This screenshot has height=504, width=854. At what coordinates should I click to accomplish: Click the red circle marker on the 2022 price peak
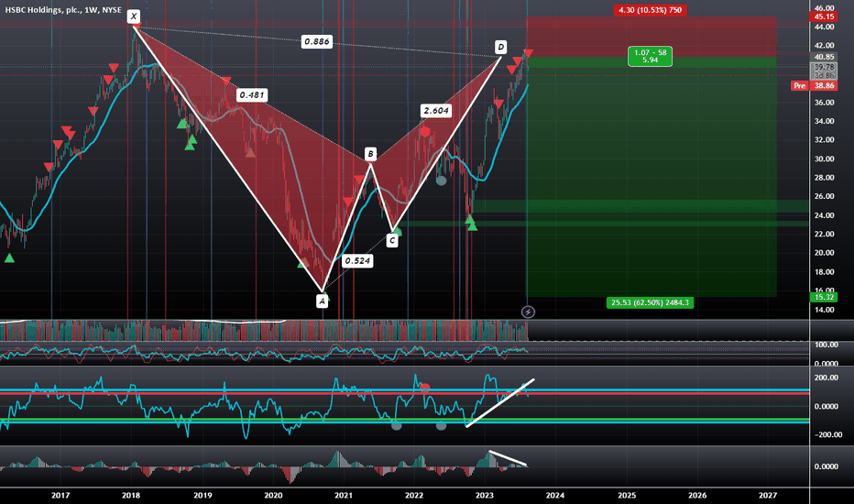pos(425,131)
